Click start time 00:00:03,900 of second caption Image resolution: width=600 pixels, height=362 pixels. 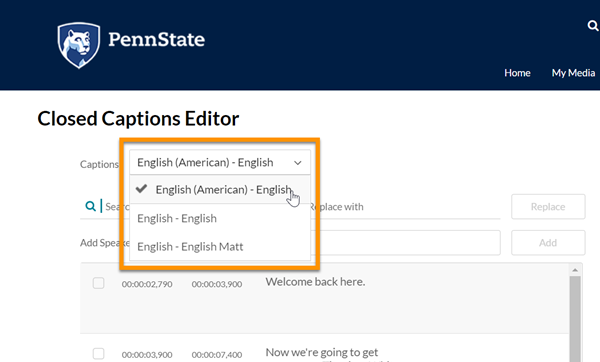(147, 355)
